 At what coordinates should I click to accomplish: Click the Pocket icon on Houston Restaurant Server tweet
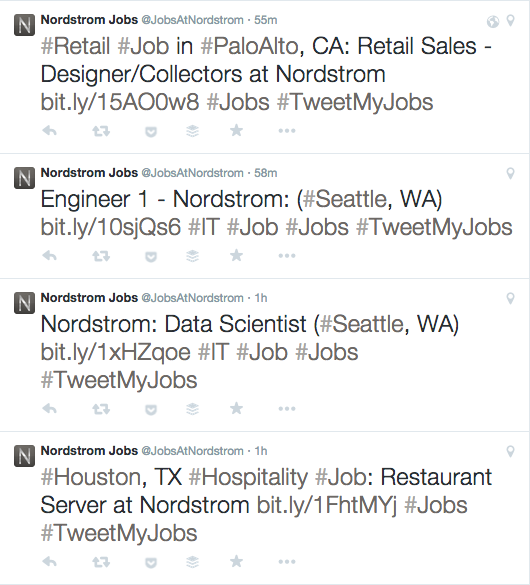tap(151, 562)
